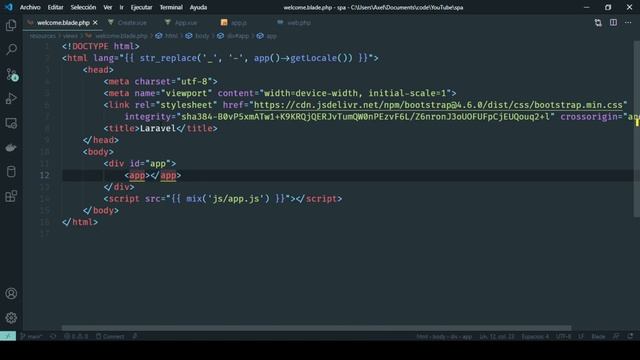Click the open changes compare icon
This screenshot has width=640, height=360.
598,23
